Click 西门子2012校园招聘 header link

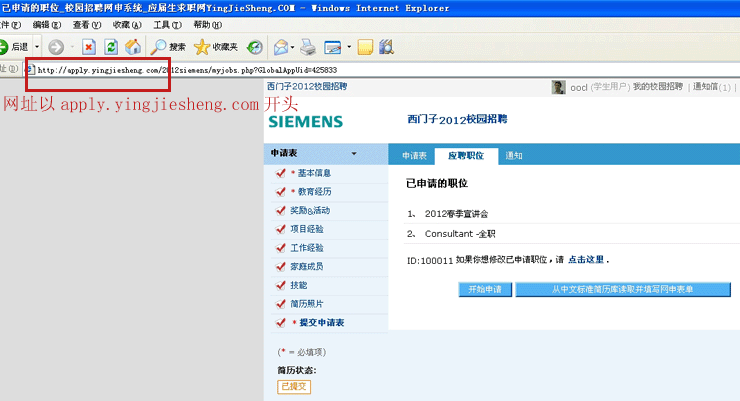point(307,86)
